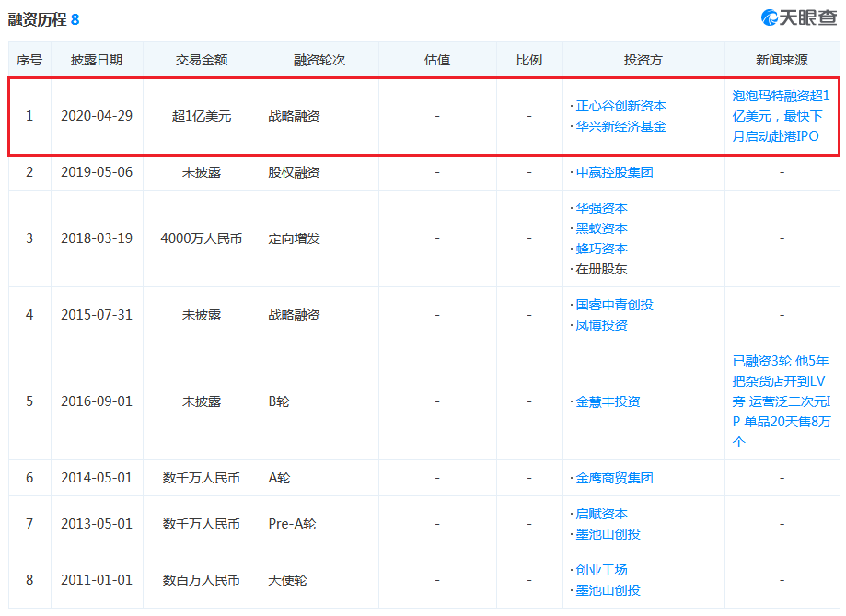
Task: Open 华兴新经济基金 investor link
Action: click(x=620, y=126)
